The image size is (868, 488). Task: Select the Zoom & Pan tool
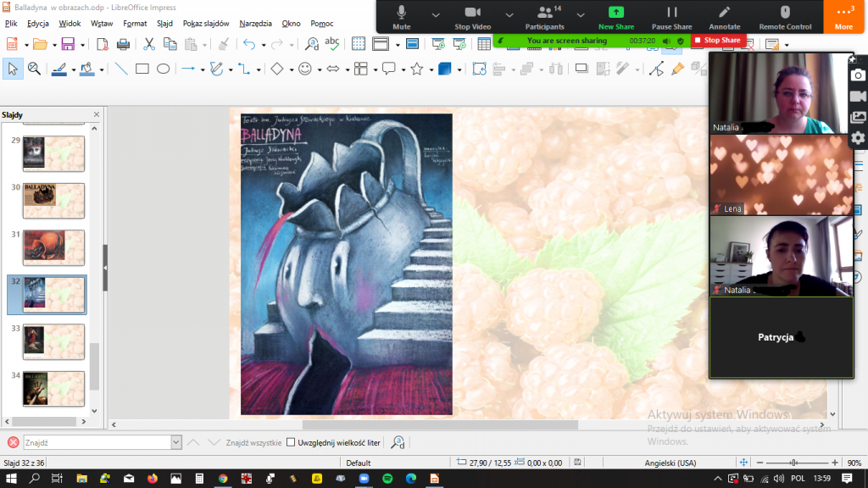34,69
